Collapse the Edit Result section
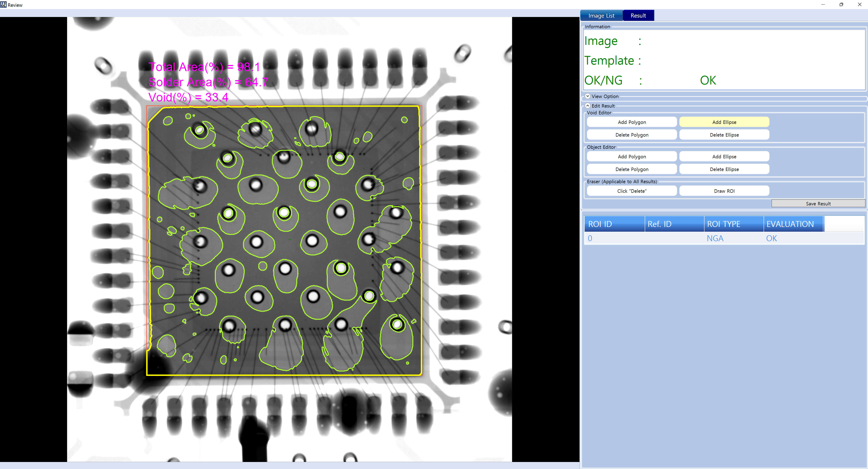This screenshot has width=868, height=469. [588, 106]
